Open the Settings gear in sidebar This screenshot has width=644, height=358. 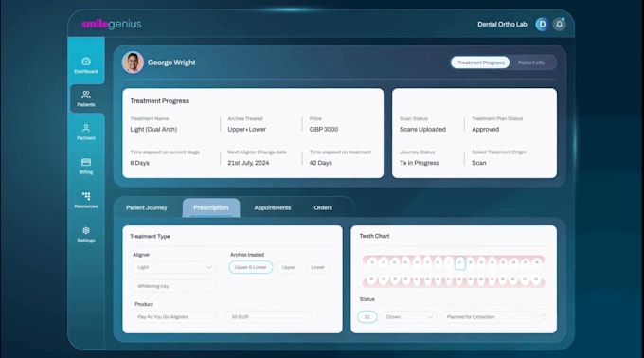pyautogui.click(x=86, y=234)
